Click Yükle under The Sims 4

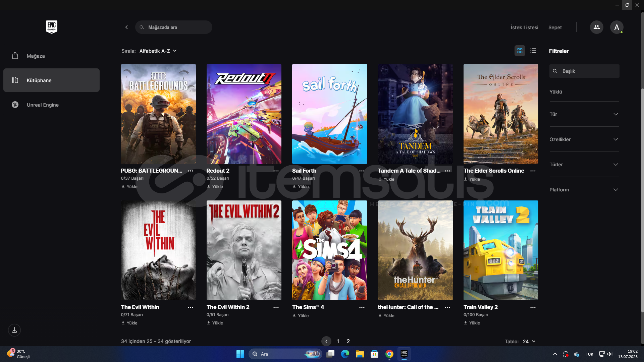301,316
